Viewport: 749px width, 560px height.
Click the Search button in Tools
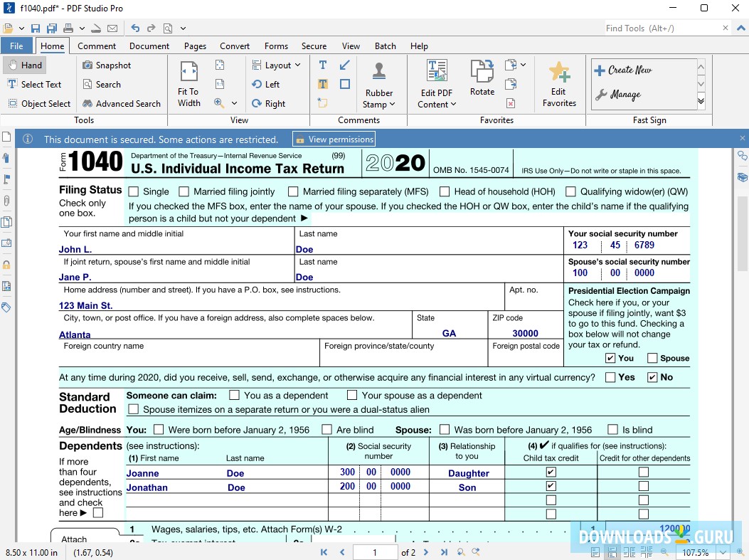pyautogui.click(x=102, y=84)
